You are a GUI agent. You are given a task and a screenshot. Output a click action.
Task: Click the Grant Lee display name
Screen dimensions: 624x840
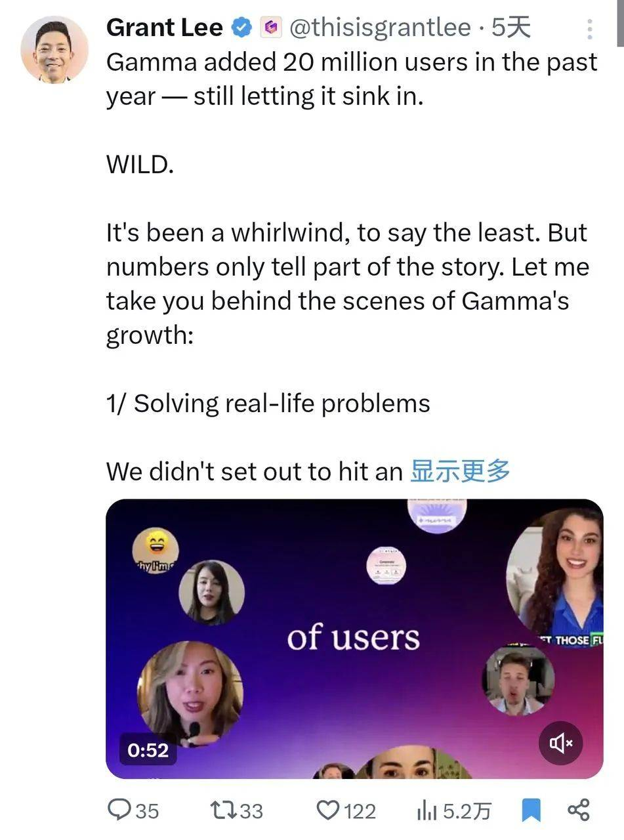164,28
